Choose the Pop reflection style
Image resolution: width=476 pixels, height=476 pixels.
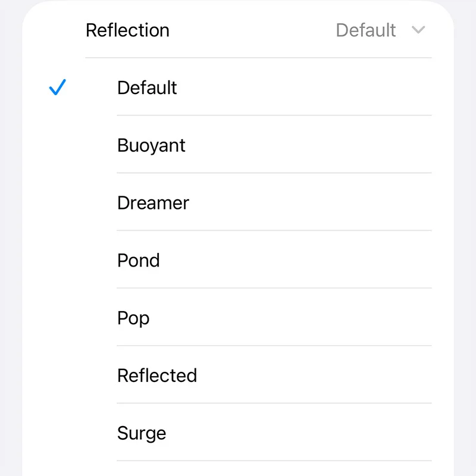[133, 318]
